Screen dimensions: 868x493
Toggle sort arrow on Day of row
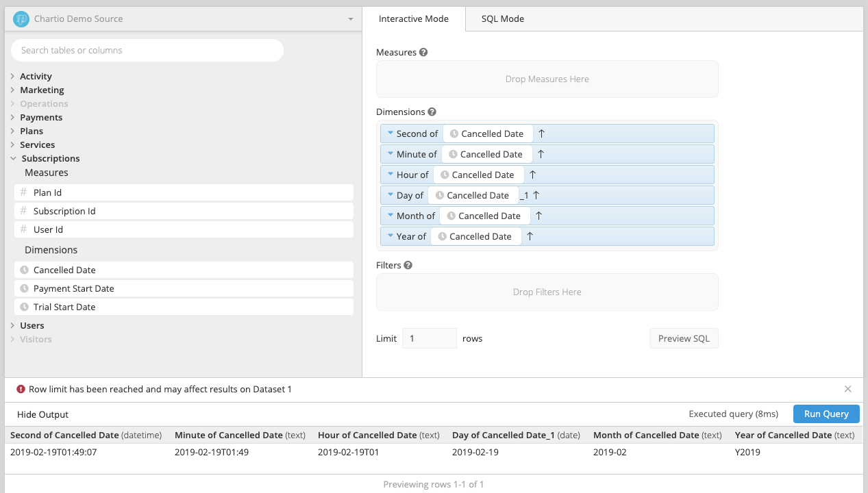536,195
